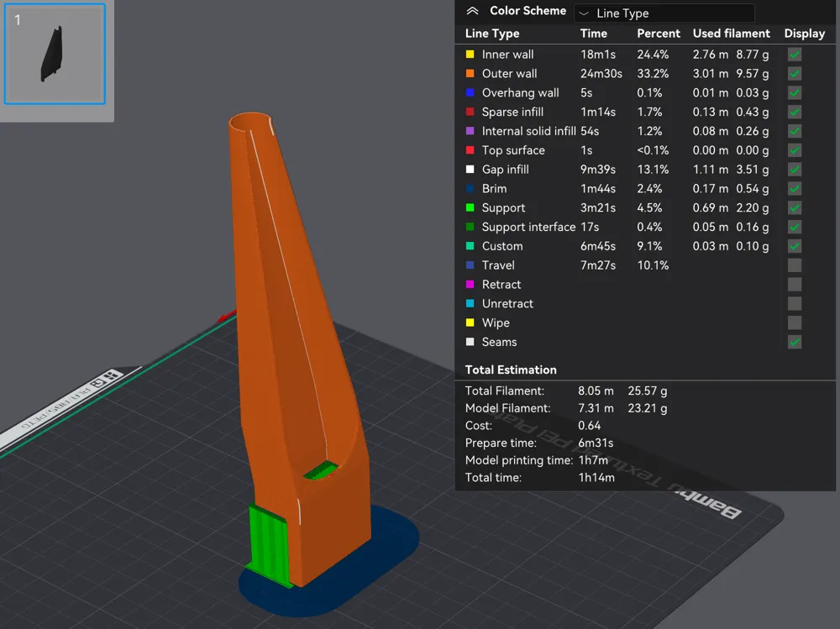
Task: Toggle Top surface display checkbox
Action: tap(795, 150)
